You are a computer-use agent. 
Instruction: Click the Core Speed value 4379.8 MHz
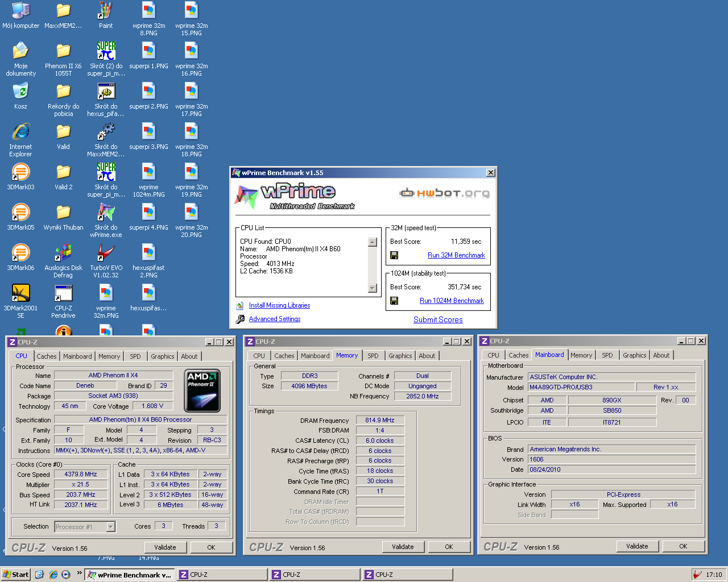click(81, 474)
